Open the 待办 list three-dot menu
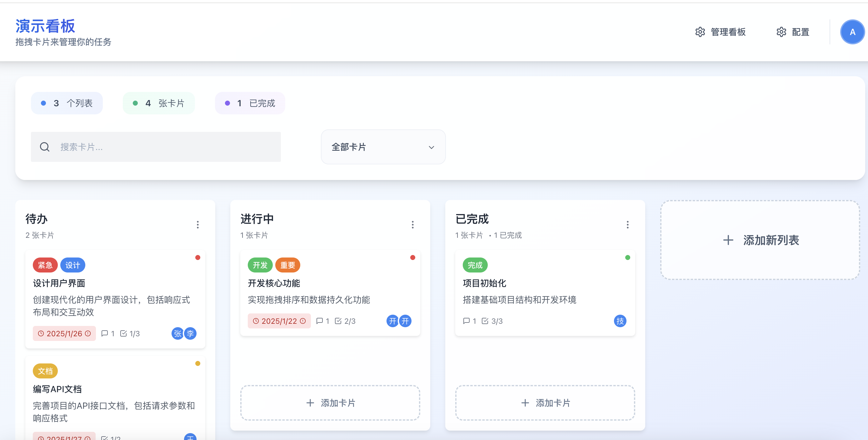 click(x=198, y=225)
